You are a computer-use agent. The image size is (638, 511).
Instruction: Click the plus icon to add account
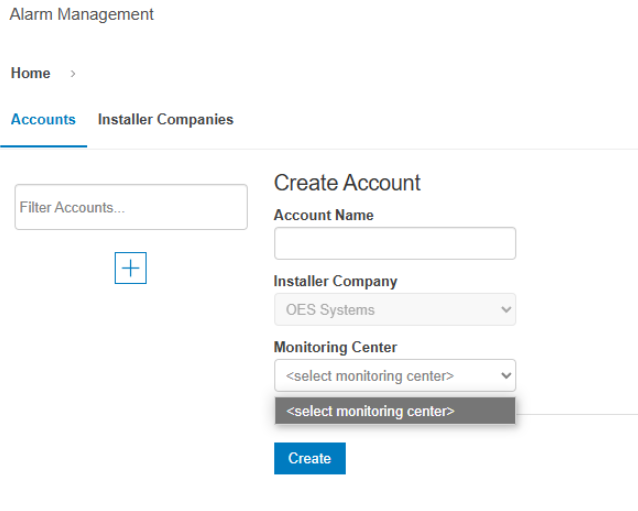tap(130, 268)
